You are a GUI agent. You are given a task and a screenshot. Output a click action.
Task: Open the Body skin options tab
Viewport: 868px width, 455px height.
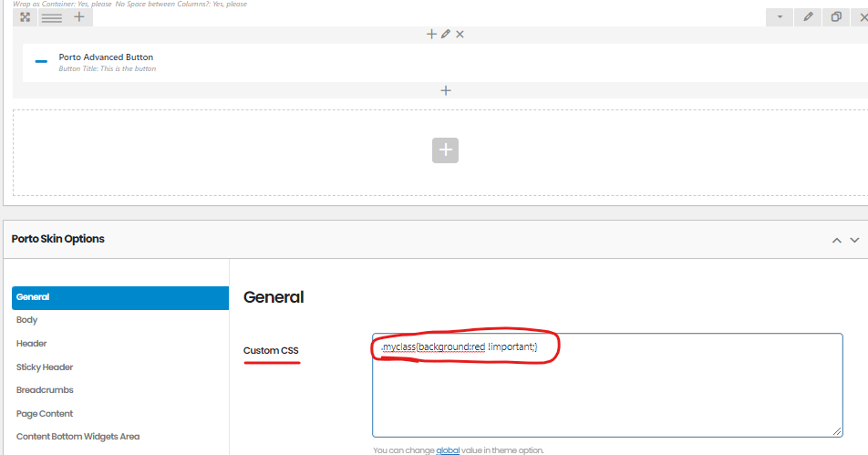(x=26, y=320)
